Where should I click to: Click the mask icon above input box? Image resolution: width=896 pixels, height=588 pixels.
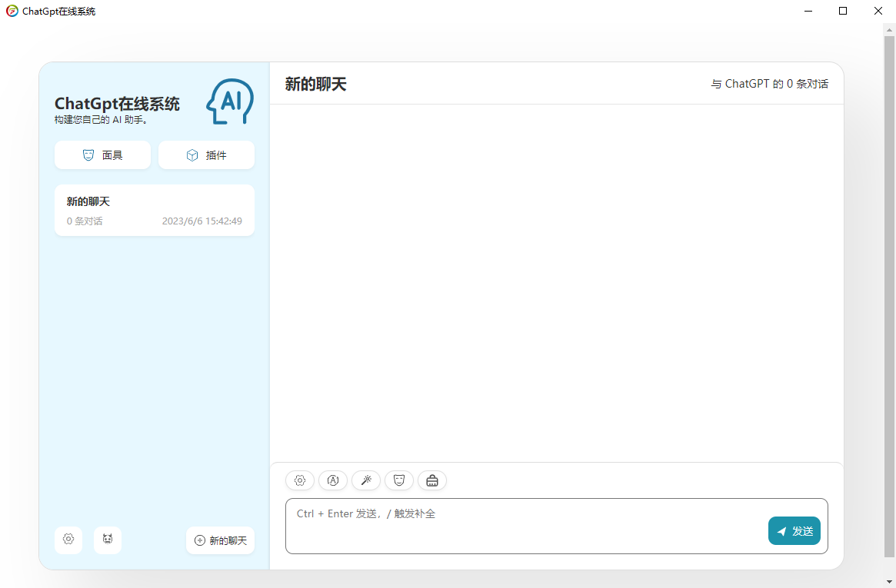(399, 480)
